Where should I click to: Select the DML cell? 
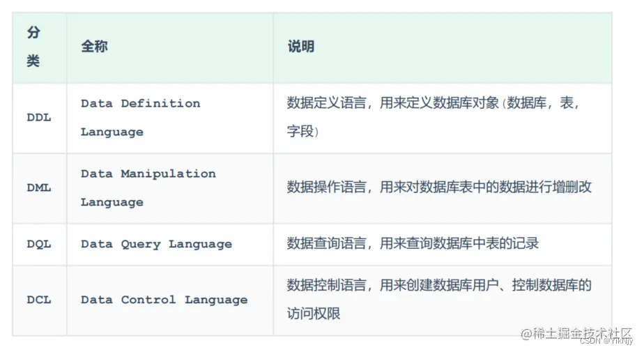(39, 188)
